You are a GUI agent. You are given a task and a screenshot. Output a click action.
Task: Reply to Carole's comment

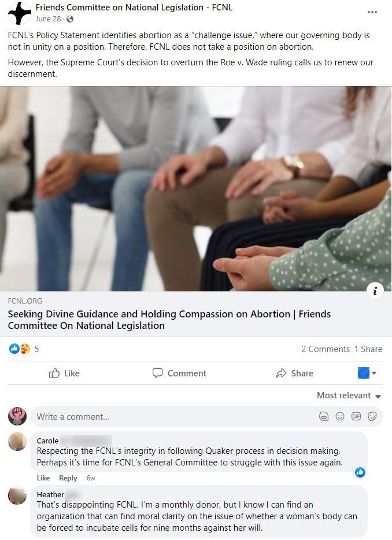[x=68, y=478]
